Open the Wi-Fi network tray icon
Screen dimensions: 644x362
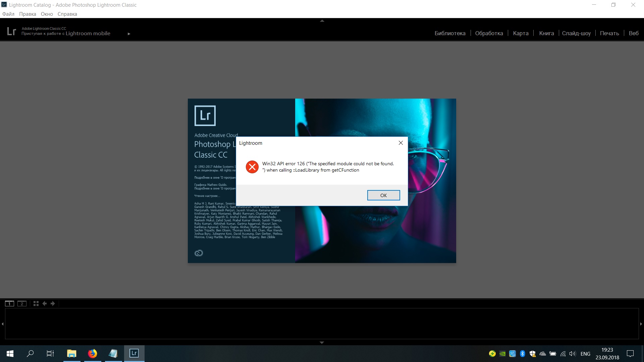(x=563, y=354)
